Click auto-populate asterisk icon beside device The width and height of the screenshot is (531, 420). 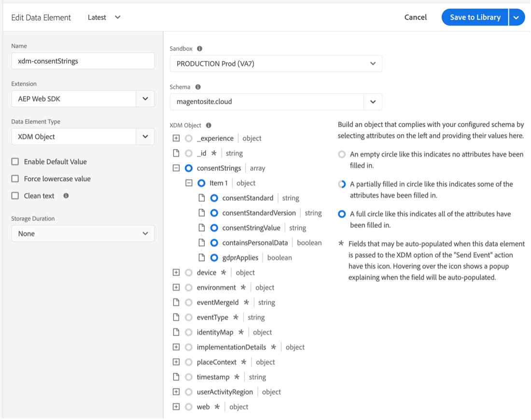pyautogui.click(x=224, y=273)
